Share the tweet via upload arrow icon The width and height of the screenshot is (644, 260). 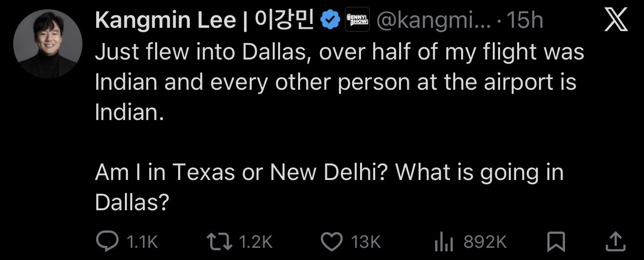(x=616, y=241)
